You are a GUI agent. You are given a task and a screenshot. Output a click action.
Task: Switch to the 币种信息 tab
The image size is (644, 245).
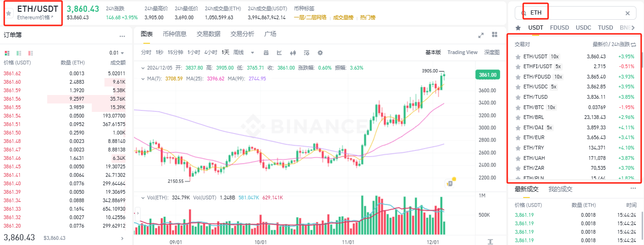(174, 34)
